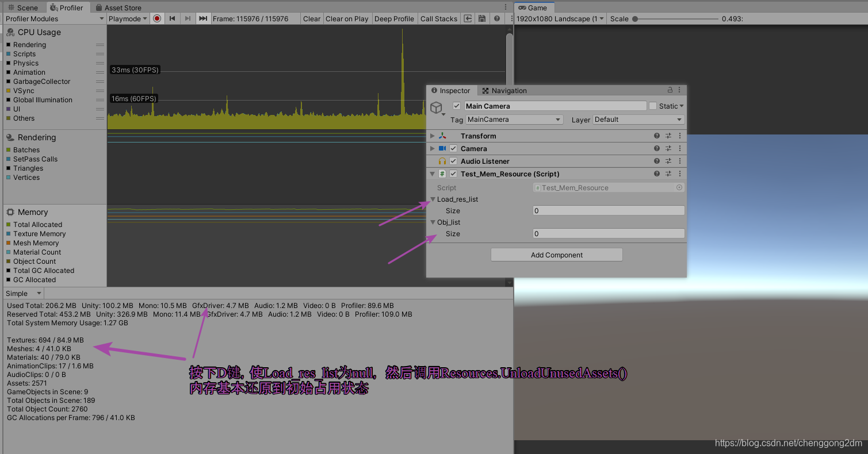The width and height of the screenshot is (868, 454).
Task: Click the Deep Profile button
Action: point(394,18)
